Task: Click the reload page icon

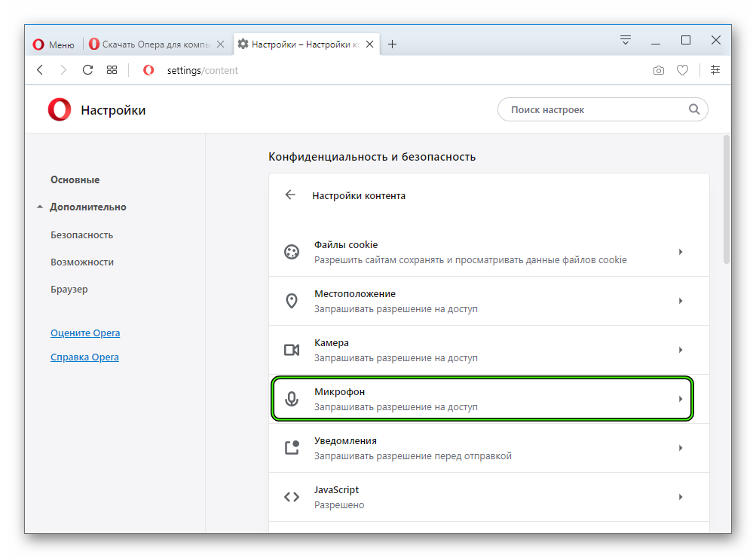Action: coord(87,70)
